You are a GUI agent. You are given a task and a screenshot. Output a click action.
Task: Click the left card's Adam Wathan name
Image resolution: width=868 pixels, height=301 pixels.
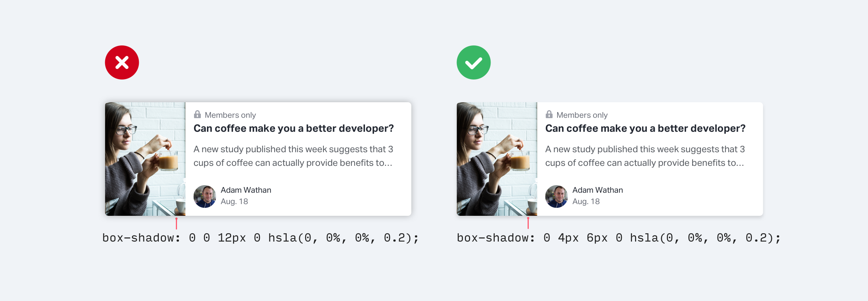point(246,190)
